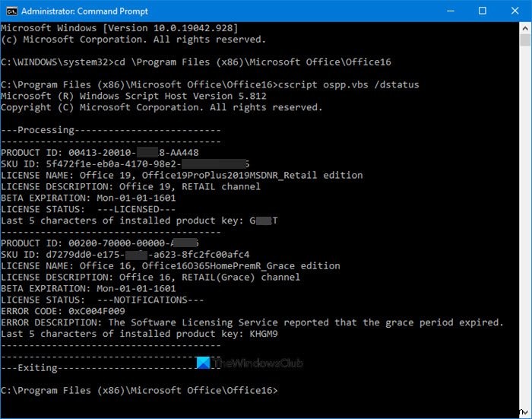Click the first BETA EXPIRATION Mon-01-01-1601 line
Screen dimensions: 532x419
[88, 198]
